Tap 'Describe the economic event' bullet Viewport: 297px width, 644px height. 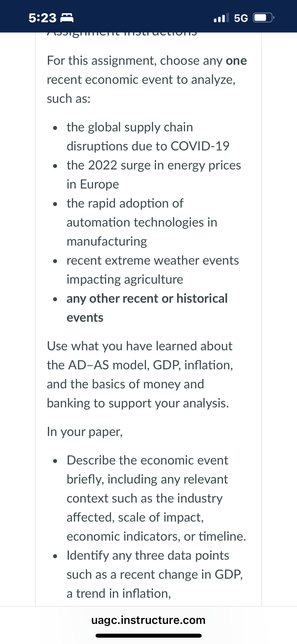point(156,498)
